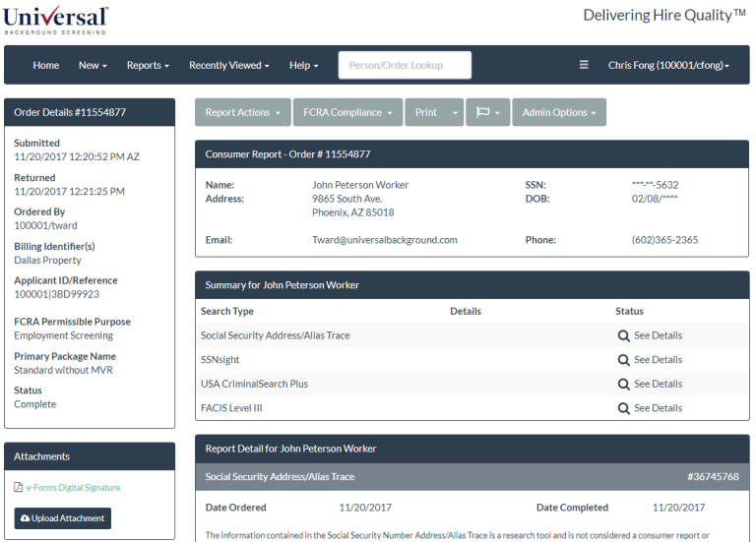Open the Chris Fong user account menu
Image resolution: width=756 pixels, height=542 pixels.
(668, 65)
